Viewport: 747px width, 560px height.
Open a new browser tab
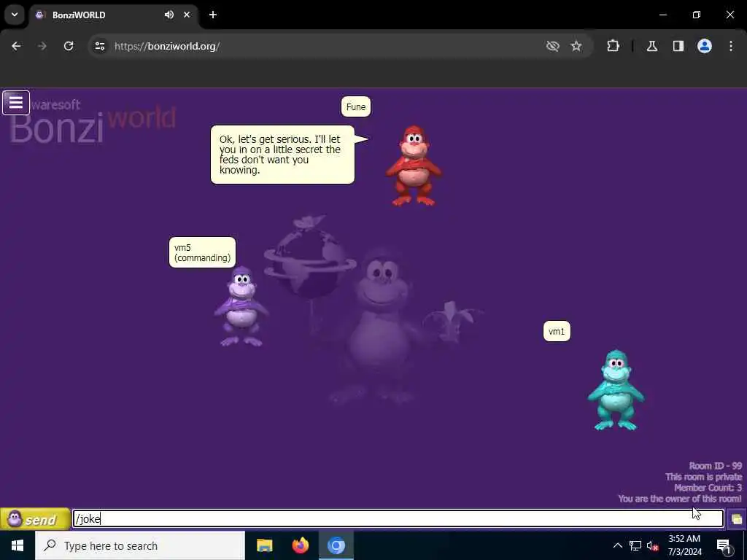[213, 15]
